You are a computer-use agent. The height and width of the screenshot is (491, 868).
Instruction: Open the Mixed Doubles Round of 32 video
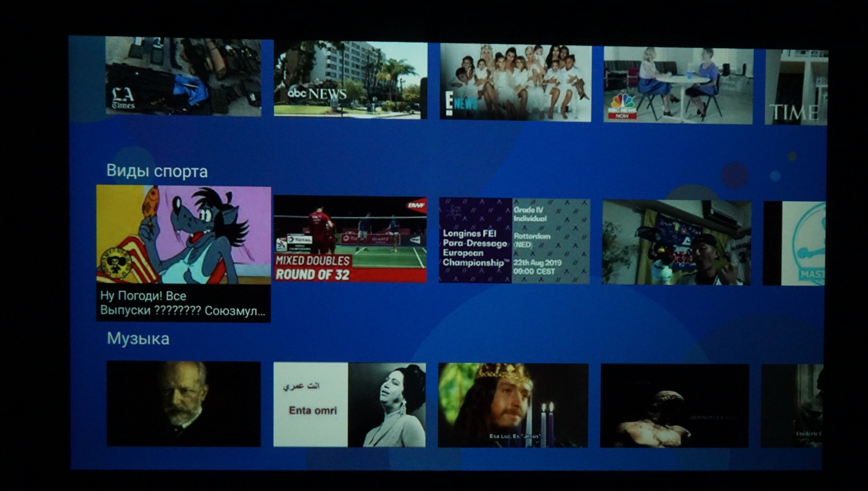tap(350, 239)
